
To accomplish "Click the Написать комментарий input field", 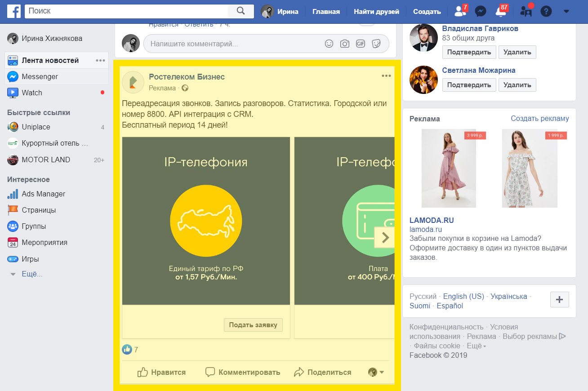I will [266, 44].
